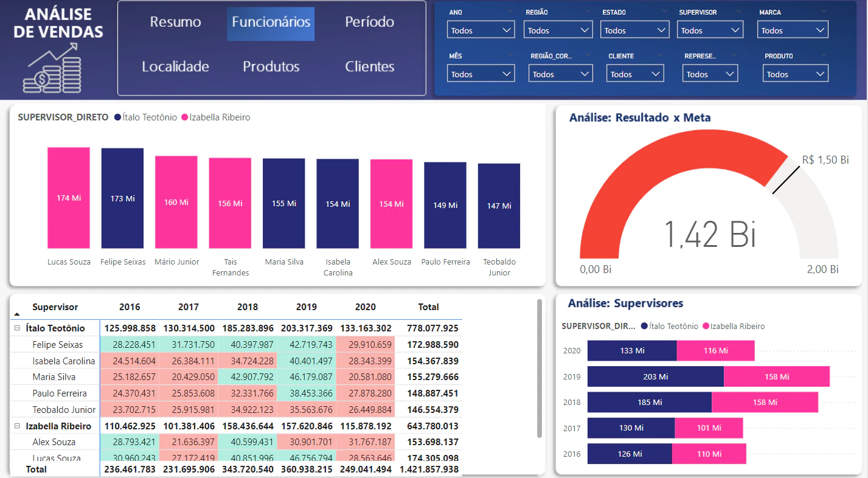This screenshot has height=478, width=868.
Task: Click the table vertical scrollbar
Action: tap(539, 368)
